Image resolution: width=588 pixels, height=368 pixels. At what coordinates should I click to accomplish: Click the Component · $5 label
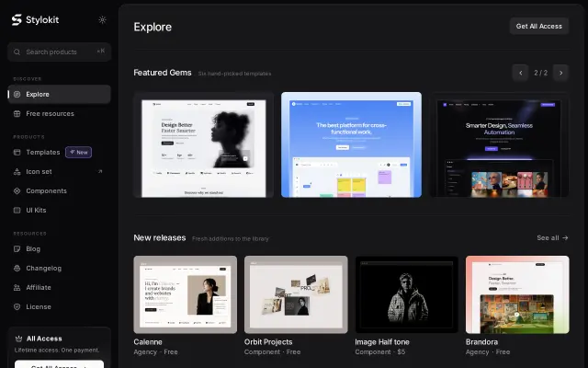[380, 351]
